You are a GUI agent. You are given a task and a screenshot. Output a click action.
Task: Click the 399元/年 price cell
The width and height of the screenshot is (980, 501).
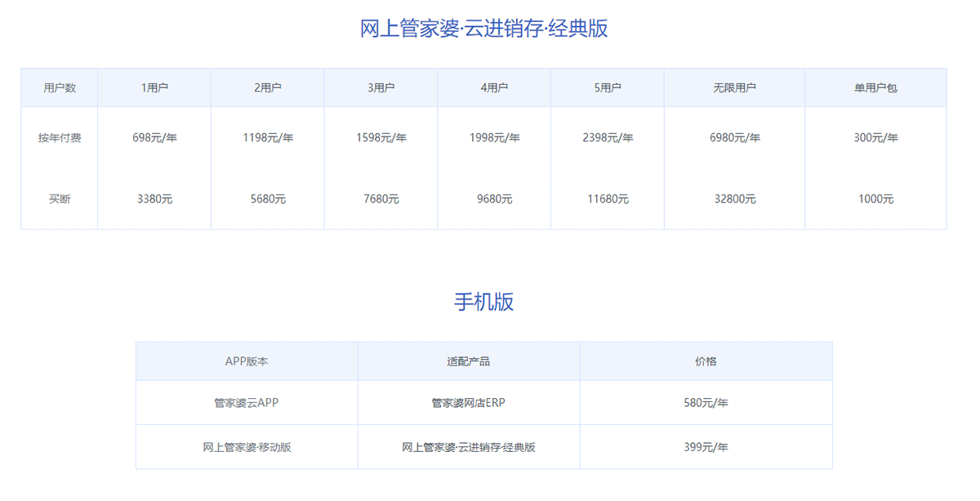706,447
